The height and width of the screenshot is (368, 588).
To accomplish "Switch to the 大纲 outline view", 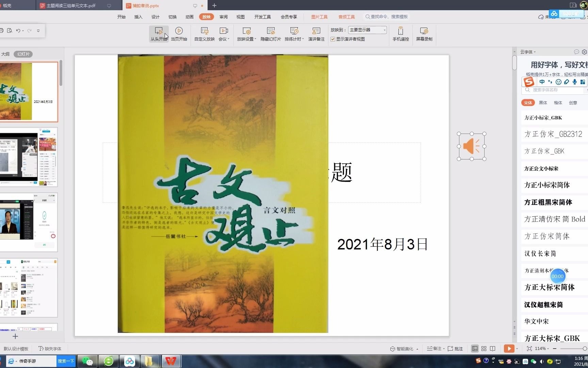I will [x=5, y=54].
